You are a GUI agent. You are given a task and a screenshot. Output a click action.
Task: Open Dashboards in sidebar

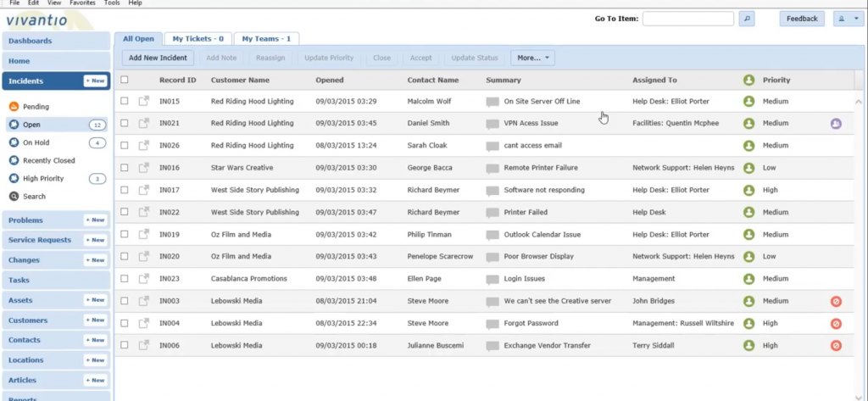[56, 41]
